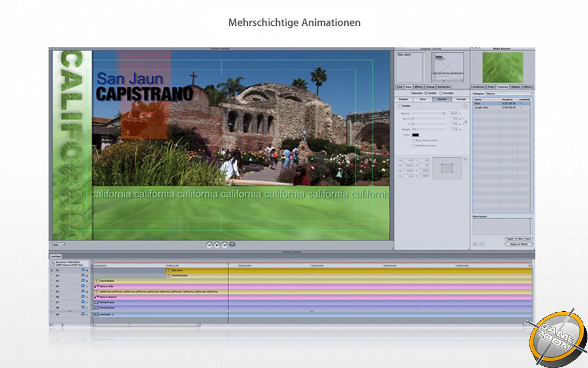Switch to Textures tab in Media Browser
The height and width of the screenshot is (368, 588).
(x=503, y=87)
